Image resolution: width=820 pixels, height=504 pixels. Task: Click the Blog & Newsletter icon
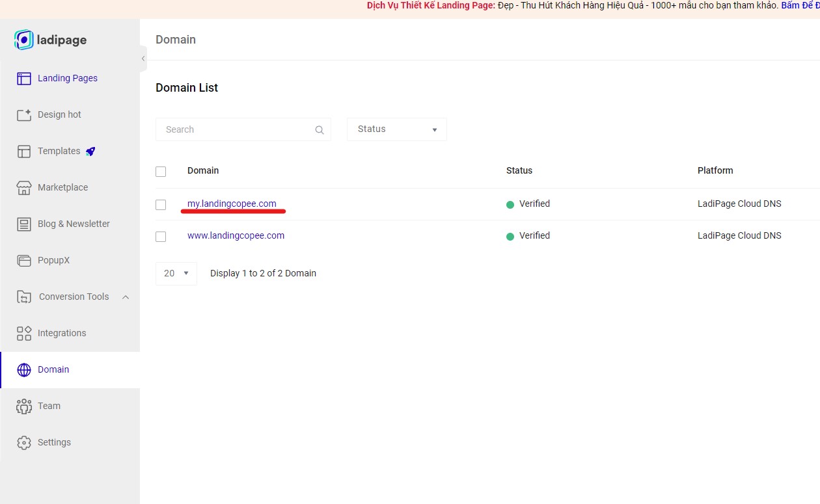pos(24,224)
